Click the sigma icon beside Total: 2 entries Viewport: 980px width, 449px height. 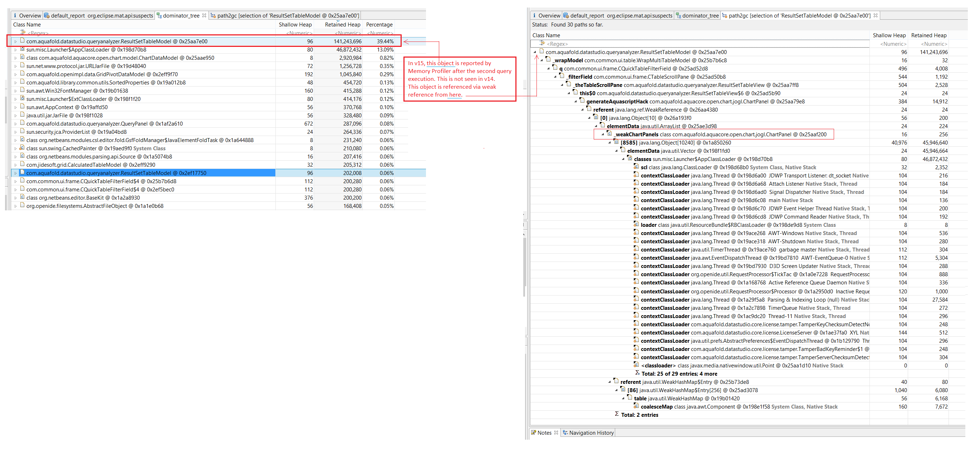pos(617,414)
